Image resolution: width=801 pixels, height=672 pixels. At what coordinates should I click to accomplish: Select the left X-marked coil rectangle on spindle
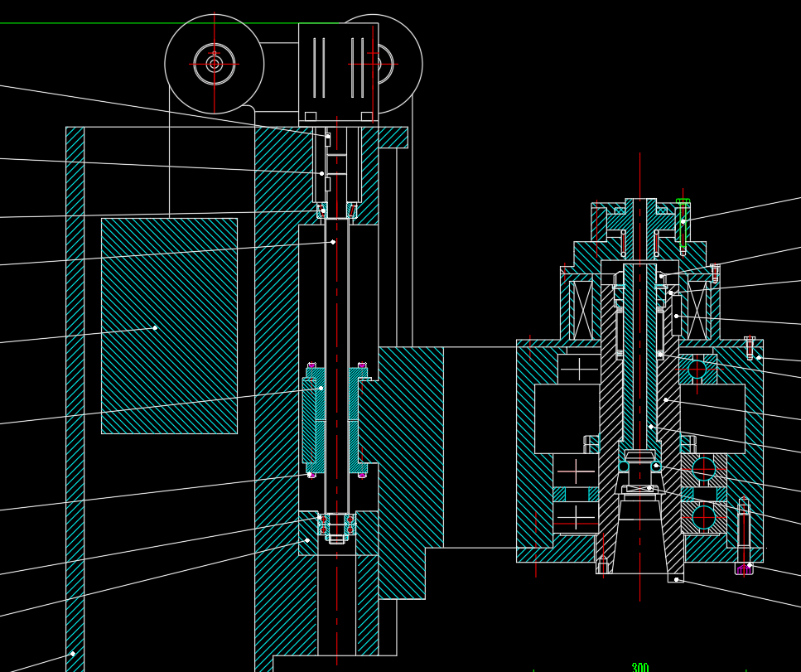click(x=582, y=309)
